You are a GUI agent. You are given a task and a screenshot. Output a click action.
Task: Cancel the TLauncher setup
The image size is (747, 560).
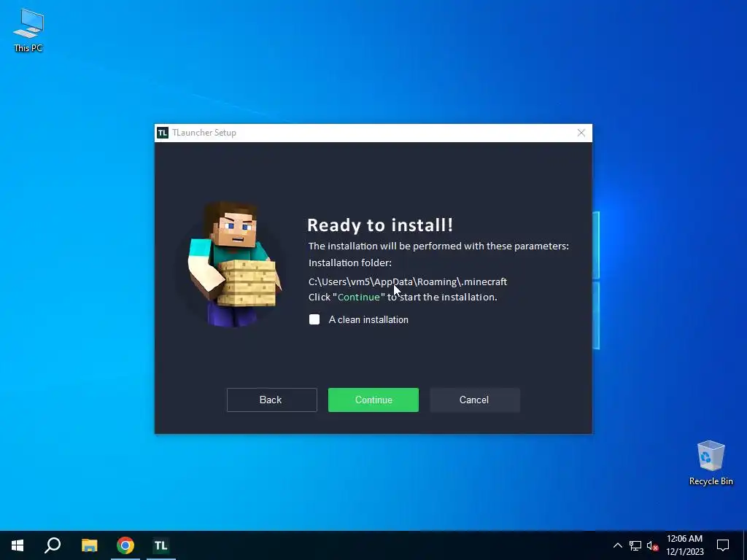pos(474,400)
